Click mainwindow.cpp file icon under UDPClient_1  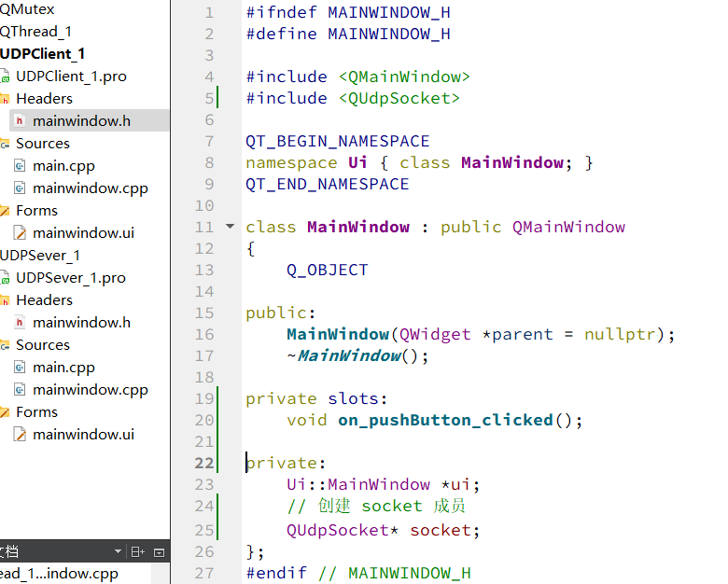[x=20, y=188]
